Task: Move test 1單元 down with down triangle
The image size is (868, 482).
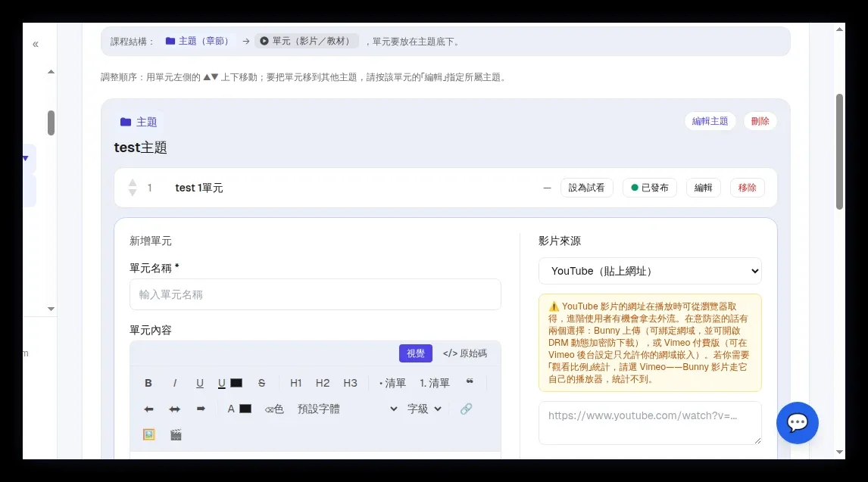Action: [133, 192]
